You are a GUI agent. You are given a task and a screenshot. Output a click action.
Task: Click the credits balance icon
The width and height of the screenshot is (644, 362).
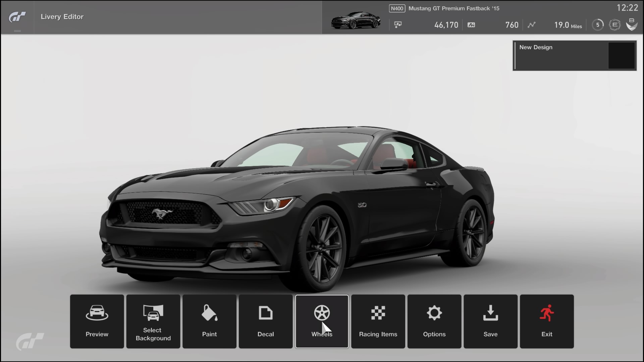click(398, 25)
